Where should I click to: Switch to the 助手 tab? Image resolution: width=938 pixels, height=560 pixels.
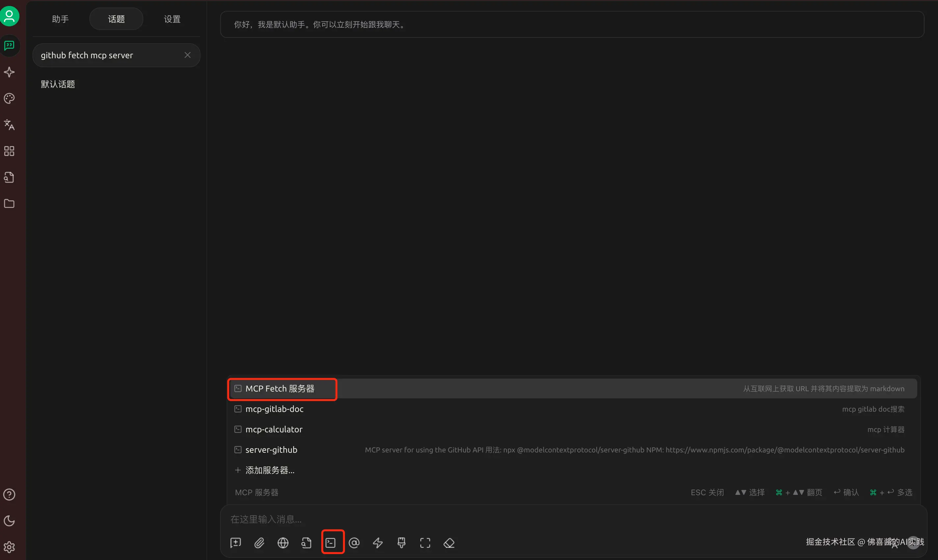60,18
